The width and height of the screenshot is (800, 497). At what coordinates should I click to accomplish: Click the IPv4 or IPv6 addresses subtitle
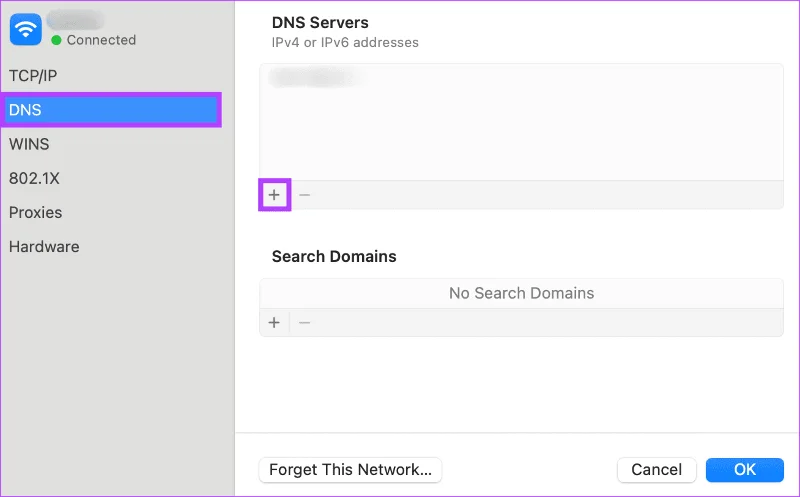click(345, 42)
